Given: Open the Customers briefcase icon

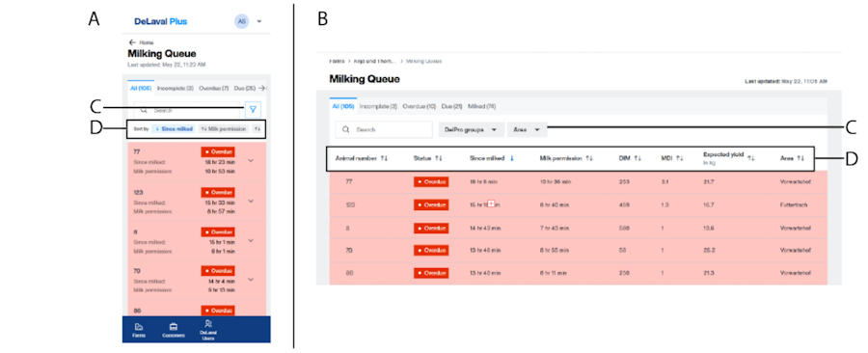Looking at the screenshot, I should click(x=173, y=326).
